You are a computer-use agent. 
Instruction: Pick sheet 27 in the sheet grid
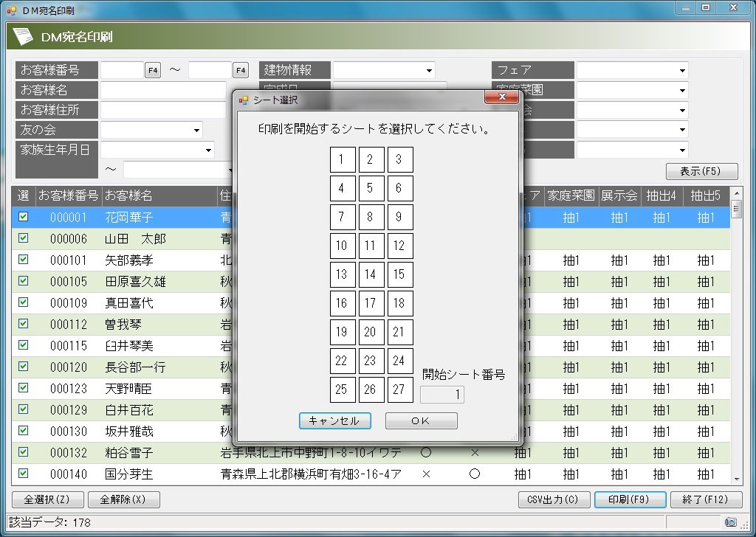coord(399,389)
